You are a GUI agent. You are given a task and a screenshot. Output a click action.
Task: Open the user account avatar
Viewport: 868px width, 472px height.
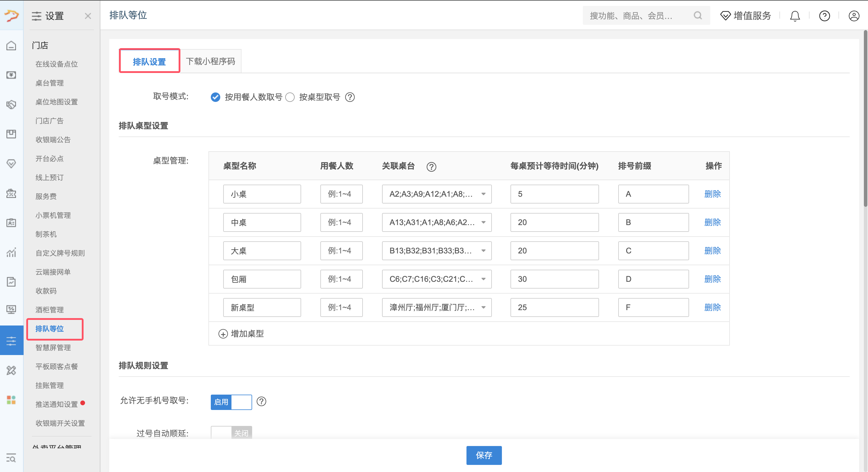(854, 16)
